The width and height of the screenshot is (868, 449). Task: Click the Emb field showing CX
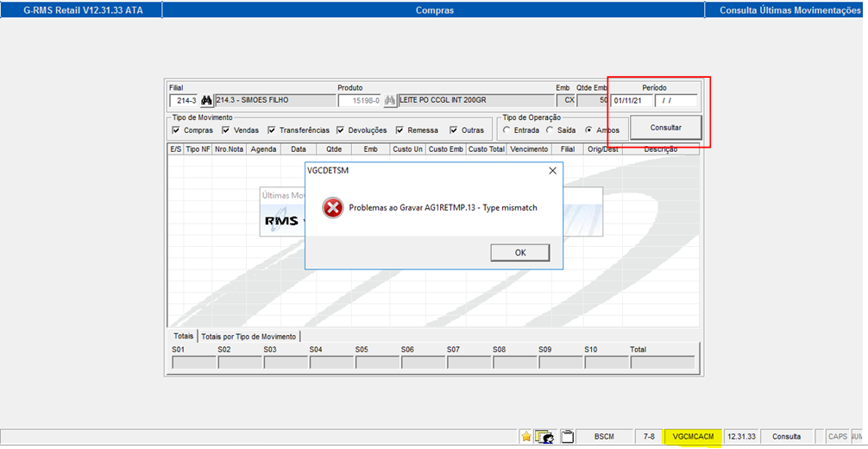[565, 100]
